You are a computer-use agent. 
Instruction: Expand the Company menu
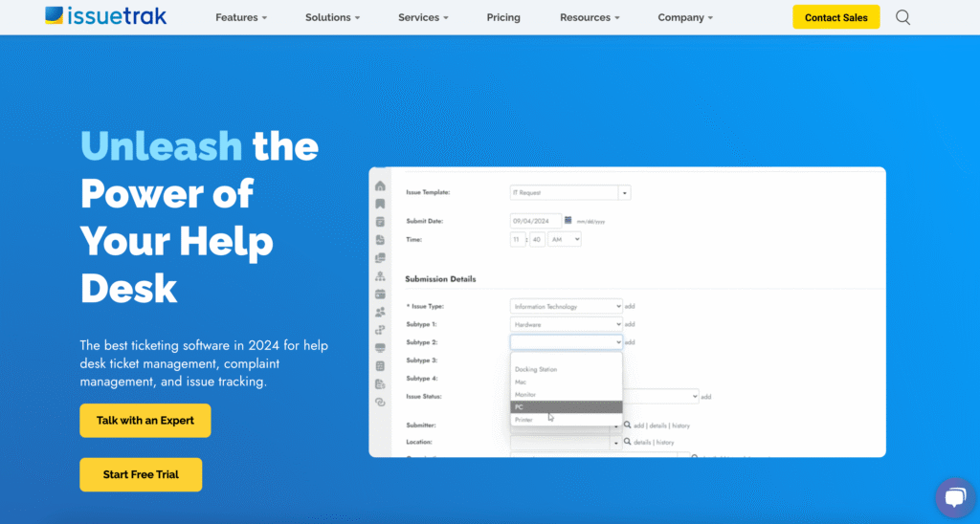tap(685, 17)
